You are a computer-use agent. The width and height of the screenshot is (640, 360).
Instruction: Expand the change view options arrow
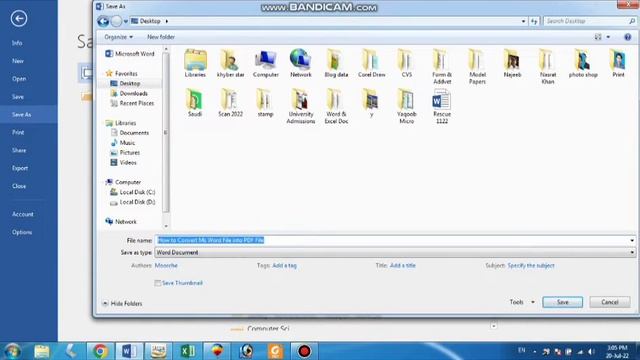click(608, 37)
